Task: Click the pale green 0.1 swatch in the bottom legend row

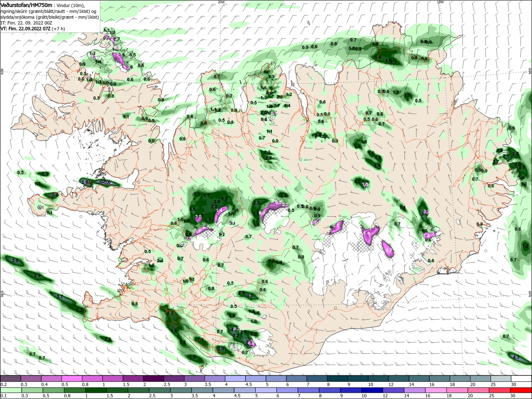Action: pos(10,390)
